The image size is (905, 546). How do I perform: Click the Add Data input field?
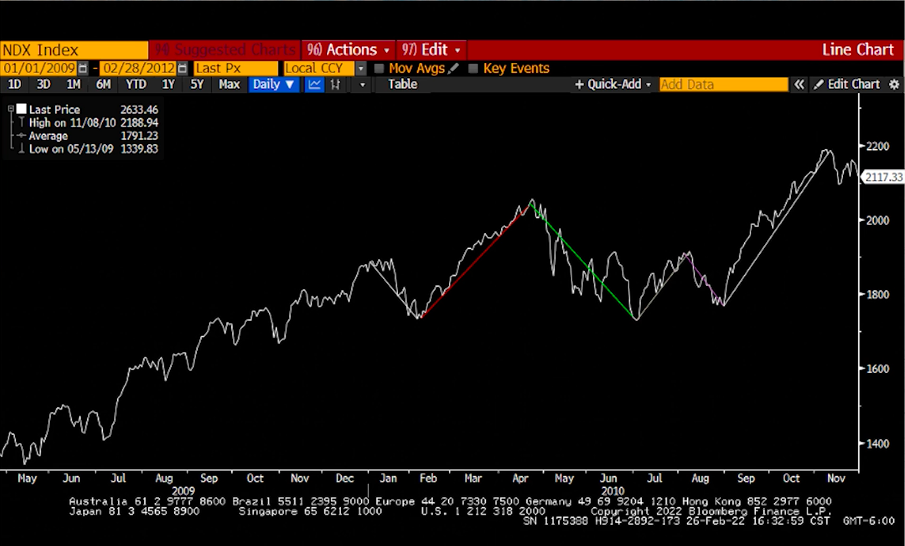pyautogui.click(x=722, y=85)
